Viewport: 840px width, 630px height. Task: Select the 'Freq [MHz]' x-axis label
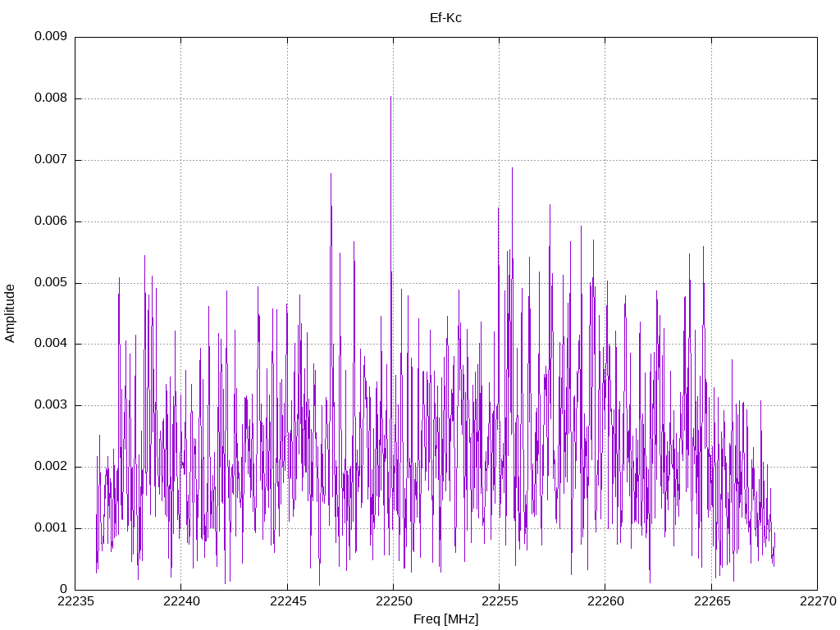click(x=445, y=619)
